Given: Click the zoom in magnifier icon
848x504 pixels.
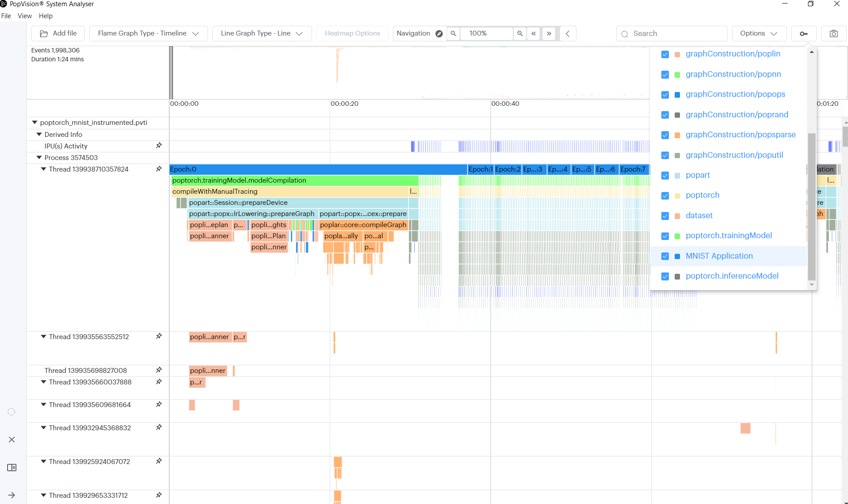Looking at the screenshot, I should (520, 34).
